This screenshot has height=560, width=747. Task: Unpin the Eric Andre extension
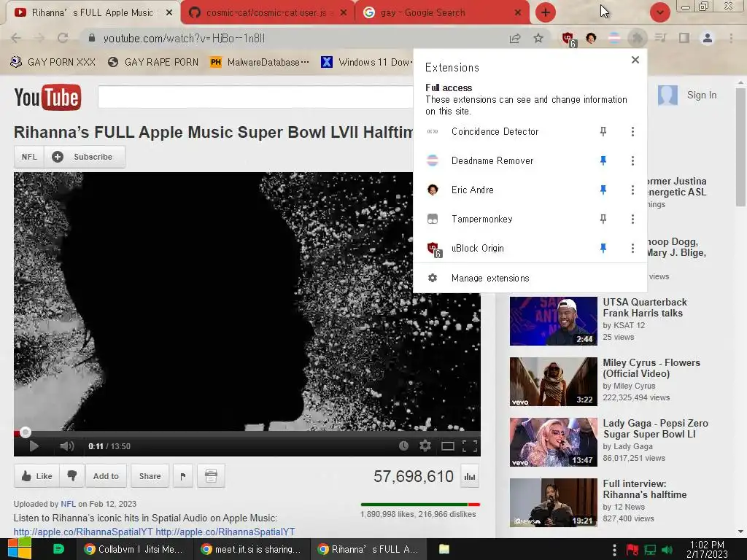tap(603, 190)
